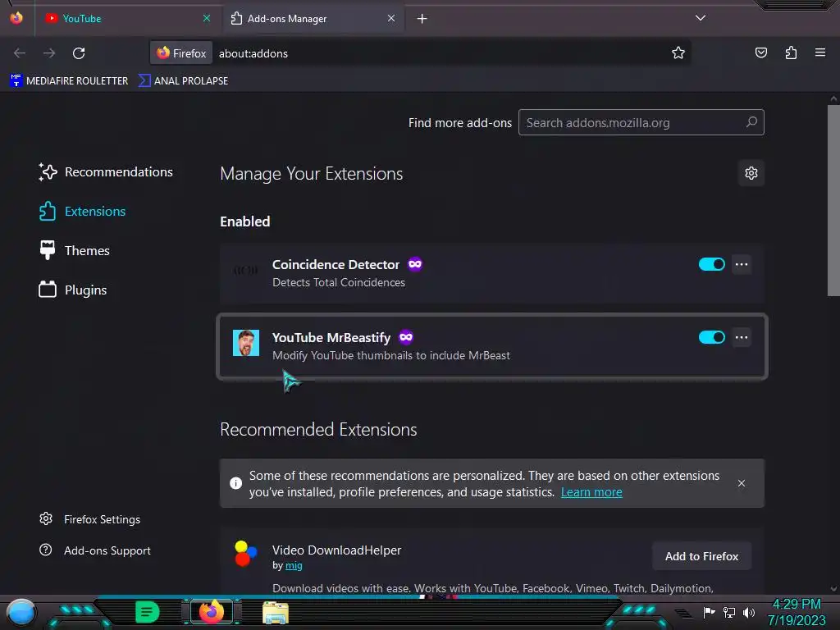This screenshot has height=630, width=840.
Task: Add Video DownloadHelper to Firefox
Action: click(701, 557)
